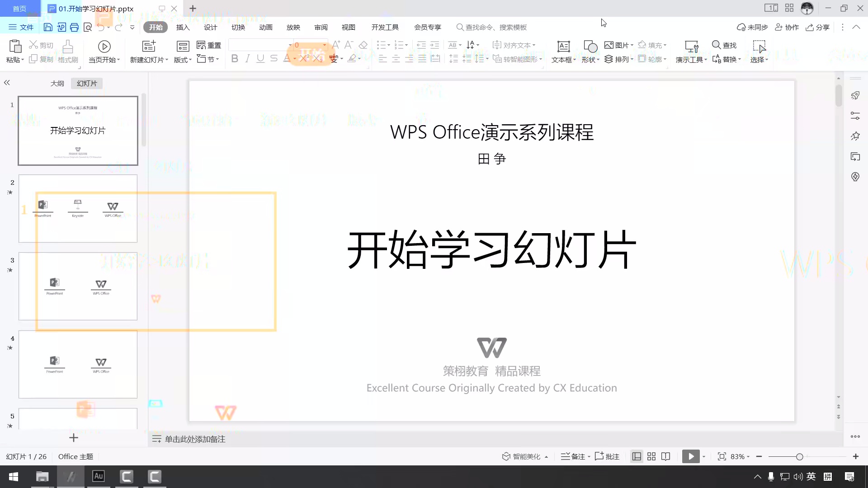Open the Animation (动画) ribbon tab
Image resolution: width=868 pixels, height=488 pixels.
(266, 28)
